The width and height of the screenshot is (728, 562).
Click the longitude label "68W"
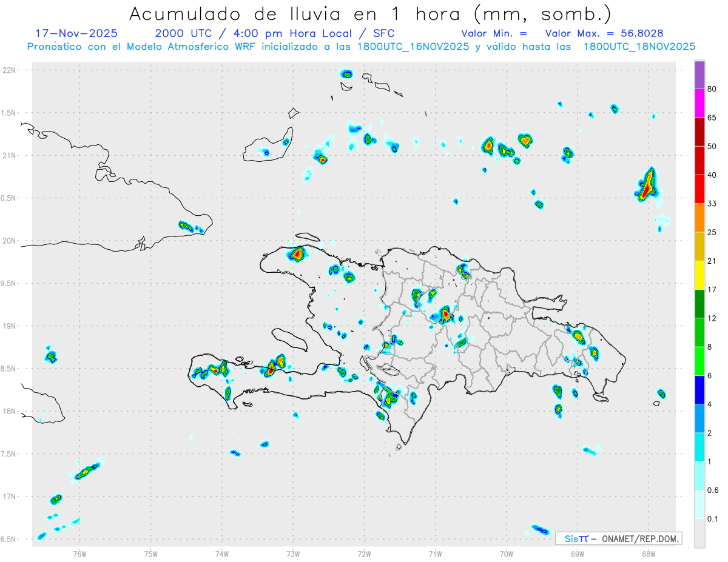tap(649, 554)
